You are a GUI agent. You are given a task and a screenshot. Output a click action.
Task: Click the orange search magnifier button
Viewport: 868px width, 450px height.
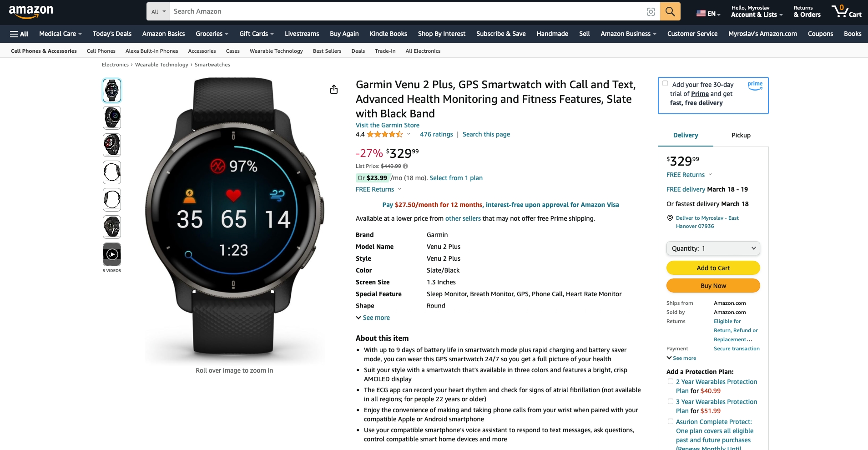click(x=670, y=11)
